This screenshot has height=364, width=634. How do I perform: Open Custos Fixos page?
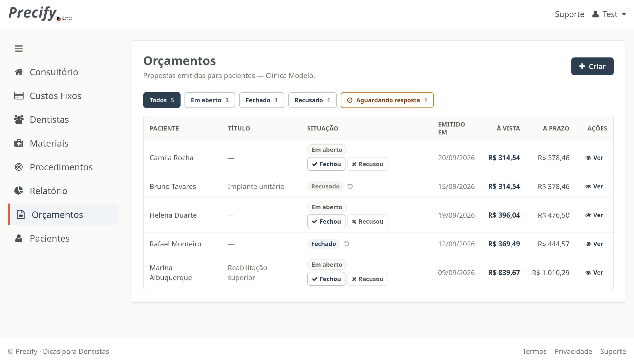[x=63, y=96]
